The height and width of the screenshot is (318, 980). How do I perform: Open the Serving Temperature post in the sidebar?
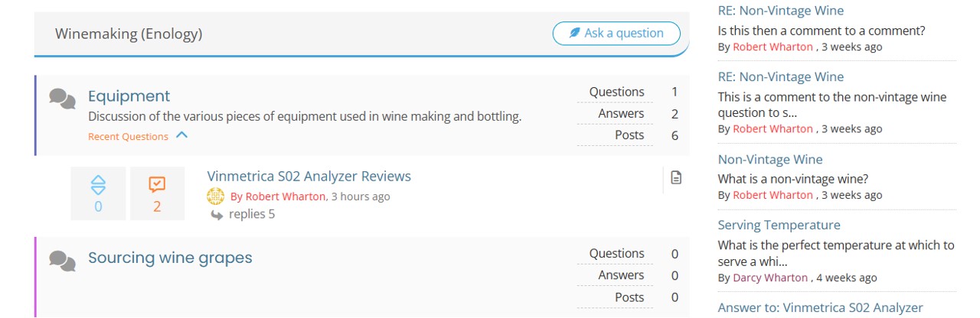[x=779, y=225]
